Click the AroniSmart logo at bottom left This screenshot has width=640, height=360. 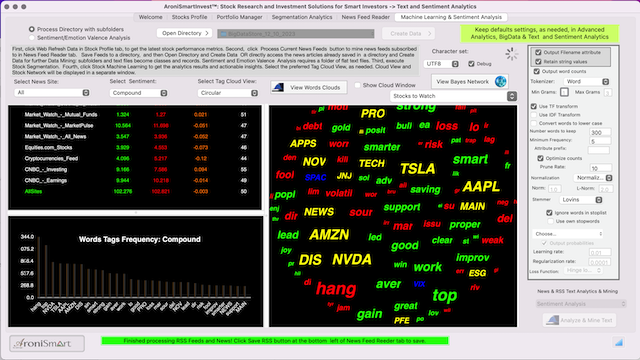tap(47, 344)
